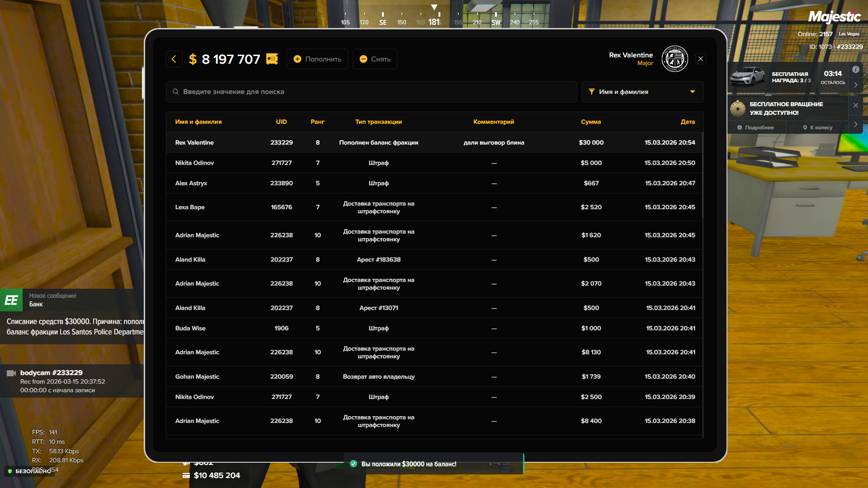The width and height of the screenshot is (868, 488).
Task: Sort by the Дата column header
Action: tap(687, 122)
